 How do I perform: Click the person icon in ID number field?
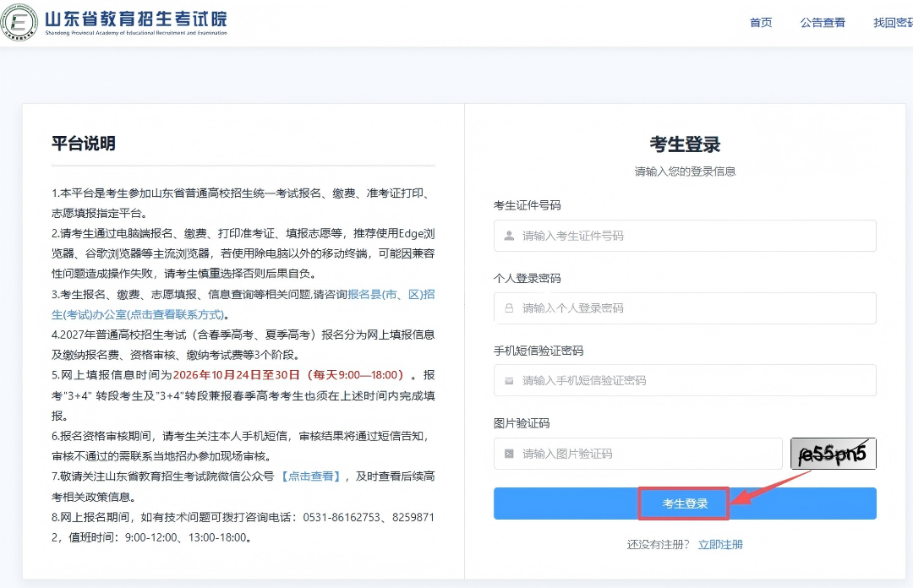coord(509,236)
